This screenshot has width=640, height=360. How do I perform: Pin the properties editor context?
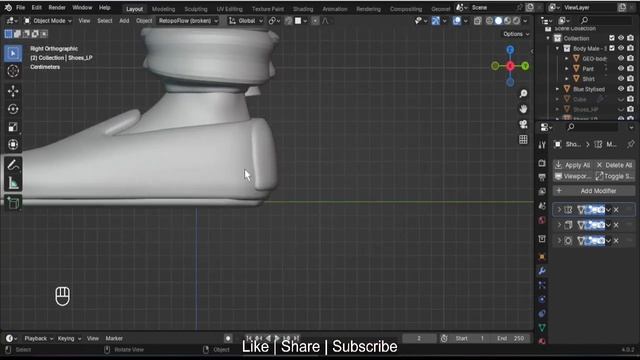pyautogui.click(x=631, y=144)
